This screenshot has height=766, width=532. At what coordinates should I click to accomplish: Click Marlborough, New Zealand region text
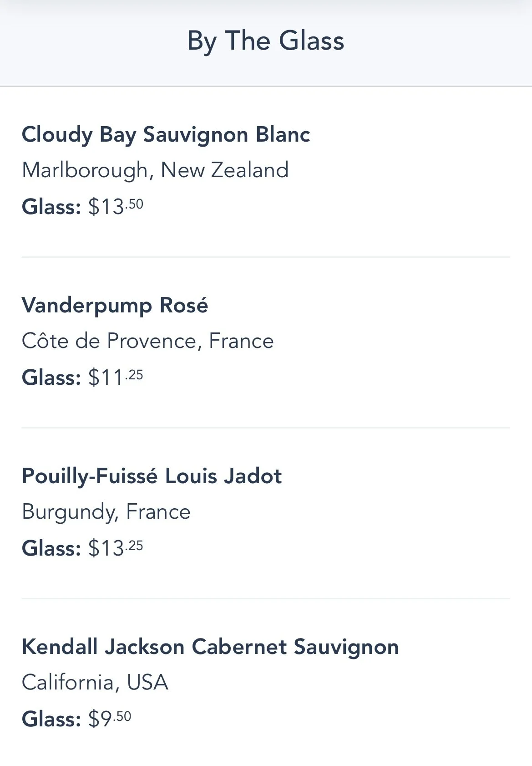pyautogui.click(x=155, y=170)
